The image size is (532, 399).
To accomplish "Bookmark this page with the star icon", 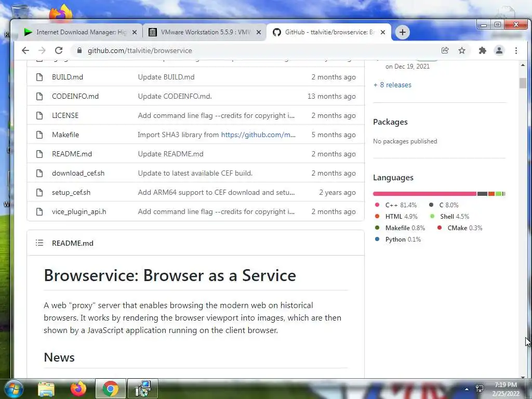I will click(x=462, y=50).
